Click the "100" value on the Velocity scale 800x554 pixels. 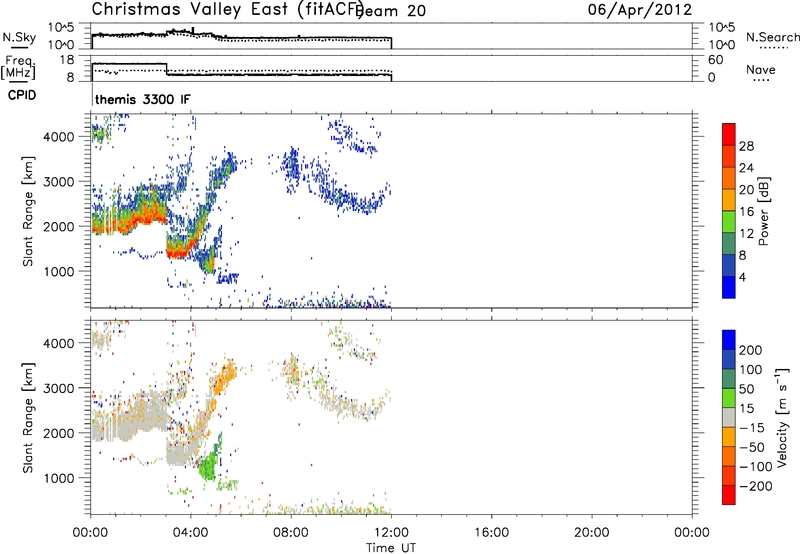[751, 370]
